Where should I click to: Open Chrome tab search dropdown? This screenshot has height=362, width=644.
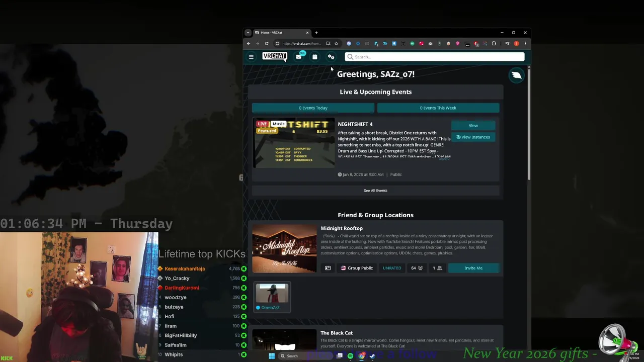(248, 33)
